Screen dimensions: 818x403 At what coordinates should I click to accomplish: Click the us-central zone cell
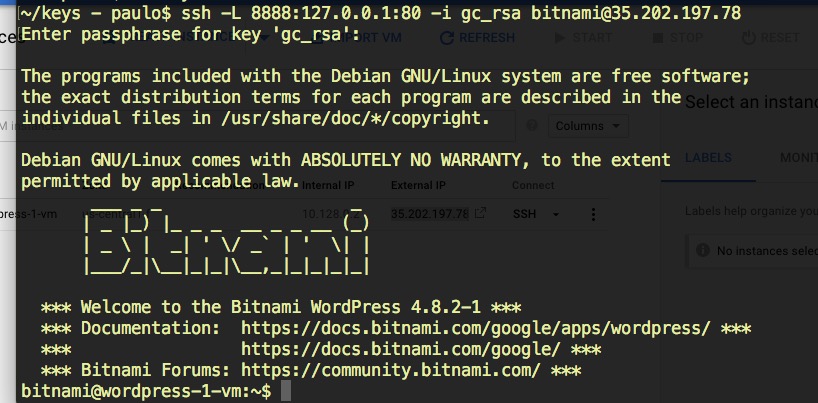(116, 214)
